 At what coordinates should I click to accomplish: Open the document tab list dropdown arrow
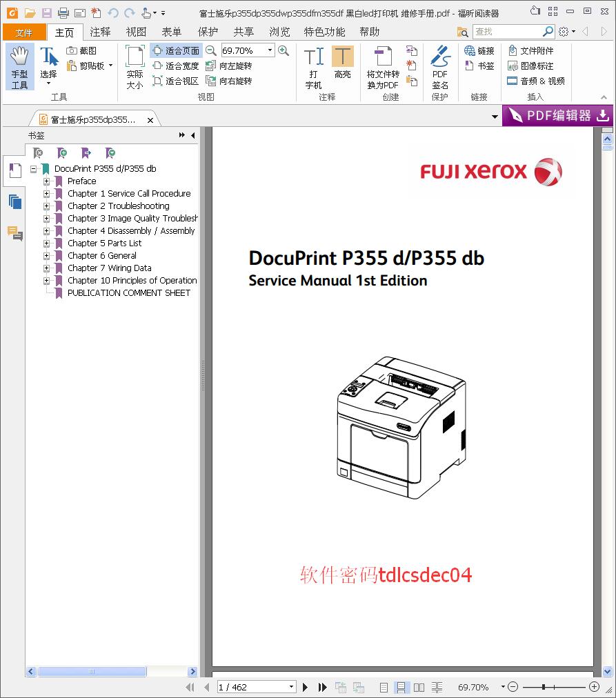(495, 117)
